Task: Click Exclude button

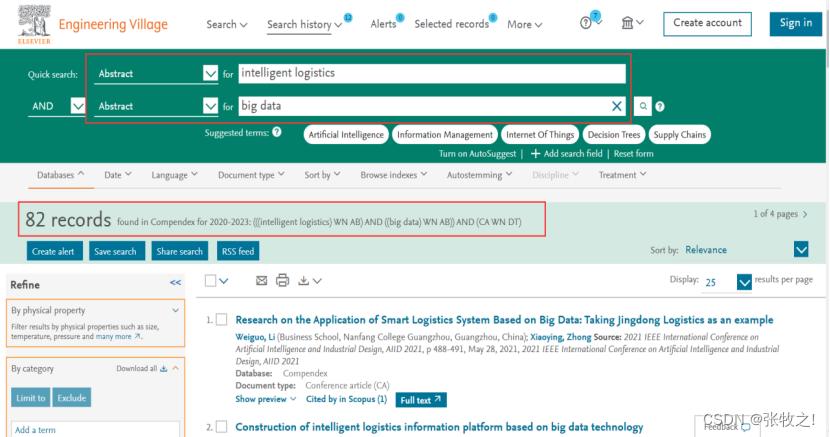Action: 71,398
